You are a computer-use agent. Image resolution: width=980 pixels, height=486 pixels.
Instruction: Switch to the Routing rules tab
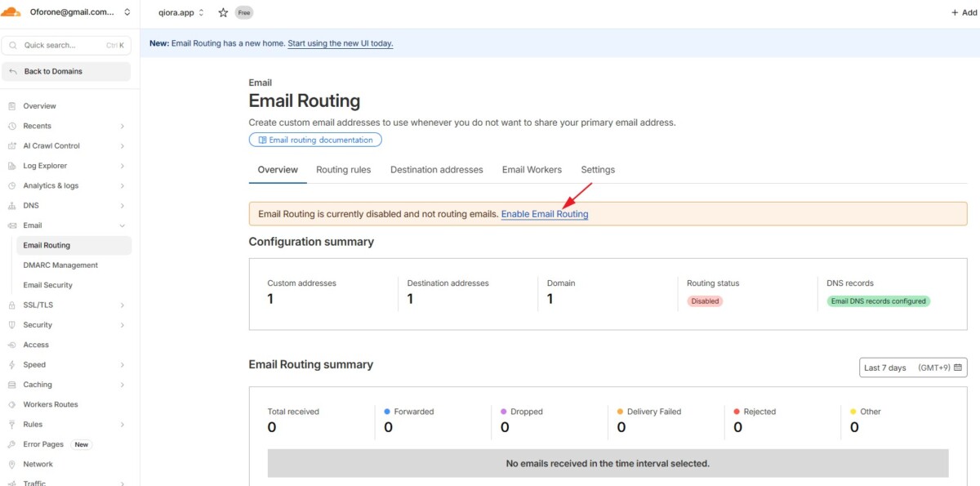click(x=343, y=170)
